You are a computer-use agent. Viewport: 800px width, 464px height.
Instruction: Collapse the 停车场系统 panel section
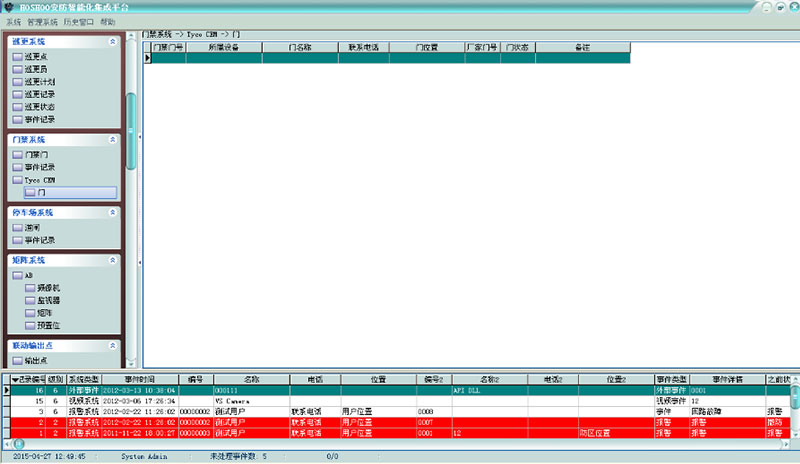pyautogui.click(x=112, y=213)
